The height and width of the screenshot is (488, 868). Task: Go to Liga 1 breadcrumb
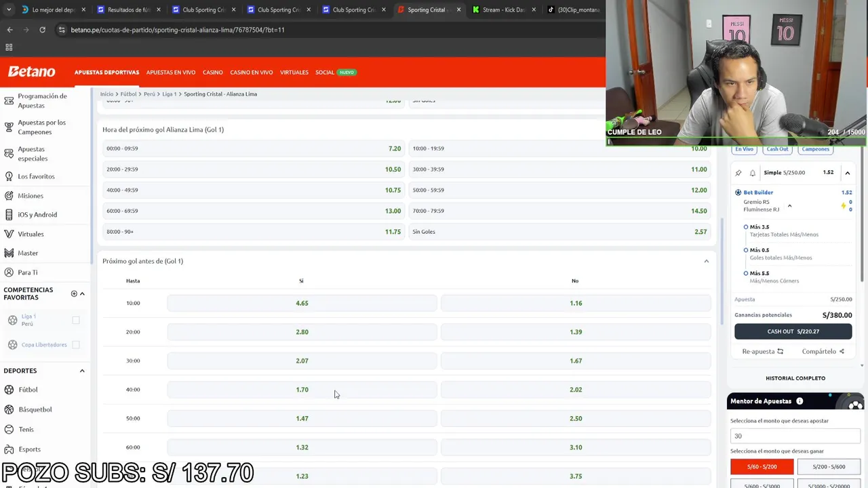pos(169,94)
